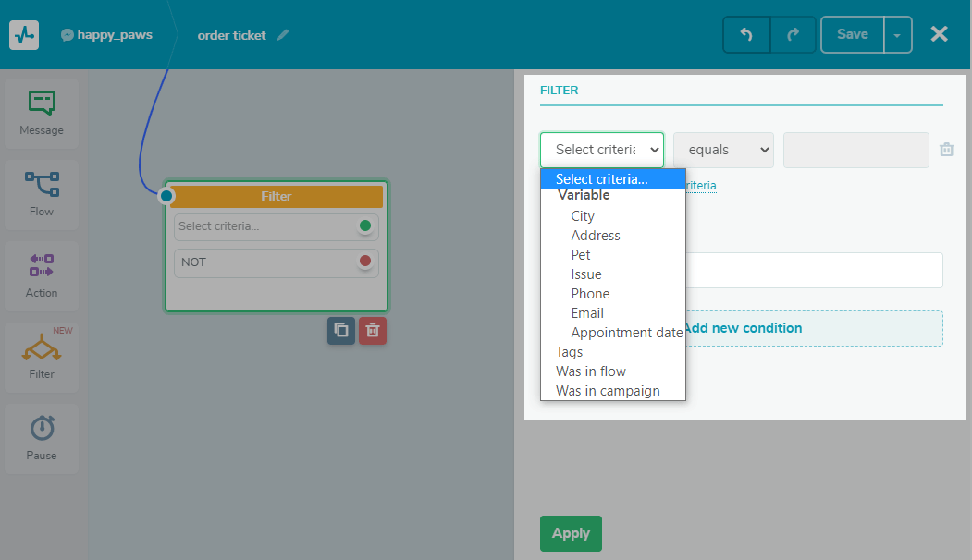Choose the Pause block icon

tap(42, 437)
